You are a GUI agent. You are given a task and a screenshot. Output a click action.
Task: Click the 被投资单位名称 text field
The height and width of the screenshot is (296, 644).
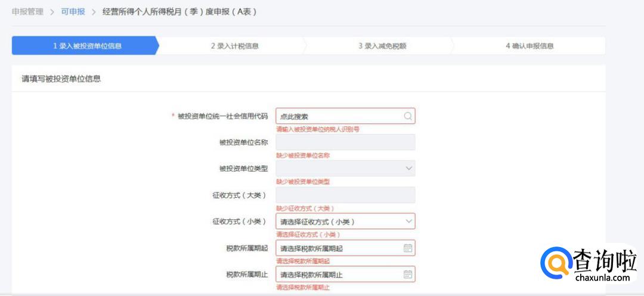(345, 142)
